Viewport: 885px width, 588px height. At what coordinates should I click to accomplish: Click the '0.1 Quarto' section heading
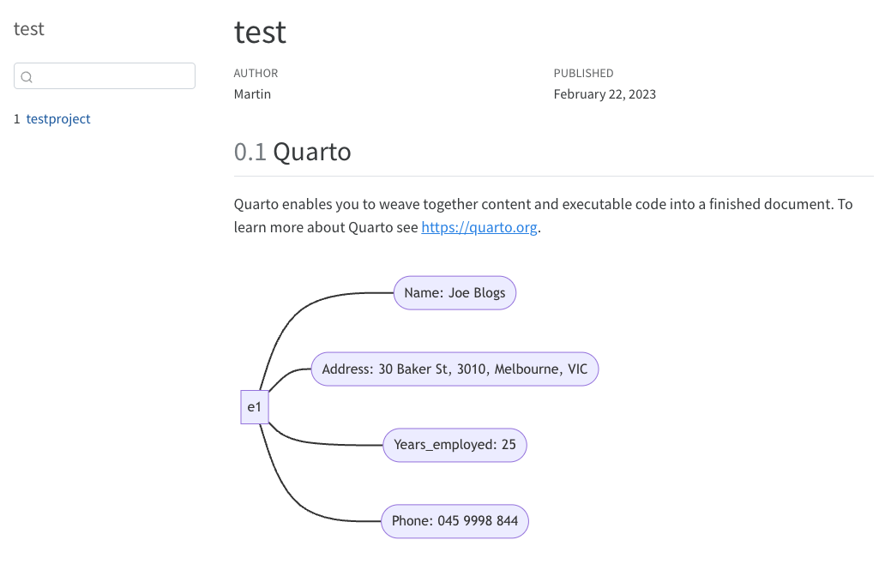tap(292, 152)
